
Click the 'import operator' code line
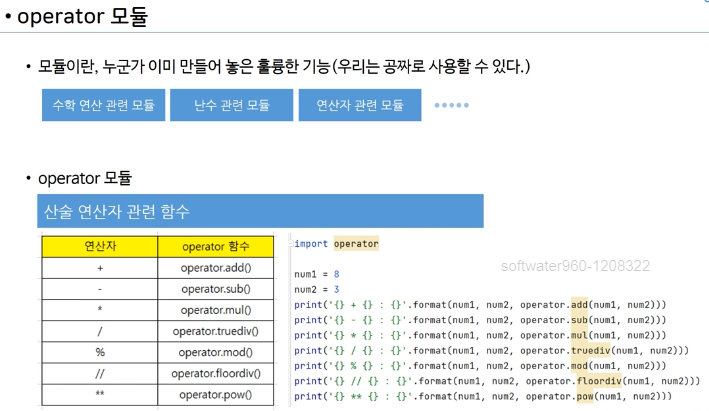[x=336, y=244]
